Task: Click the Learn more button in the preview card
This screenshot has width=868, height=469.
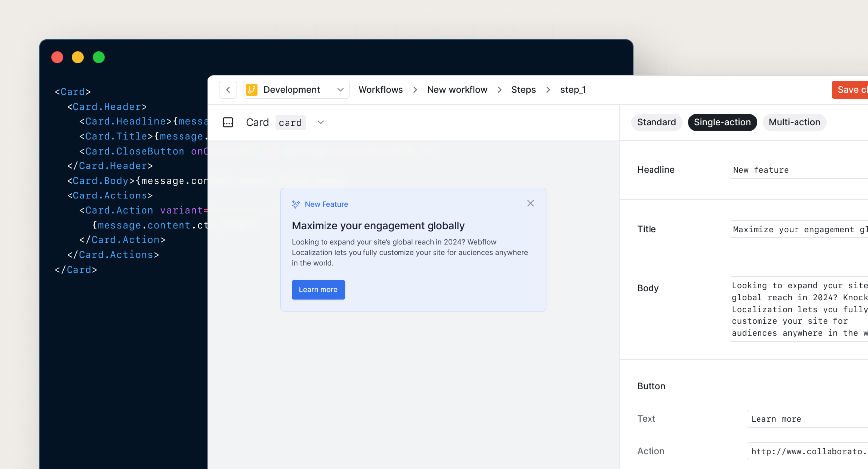Action: coord(318,290)
